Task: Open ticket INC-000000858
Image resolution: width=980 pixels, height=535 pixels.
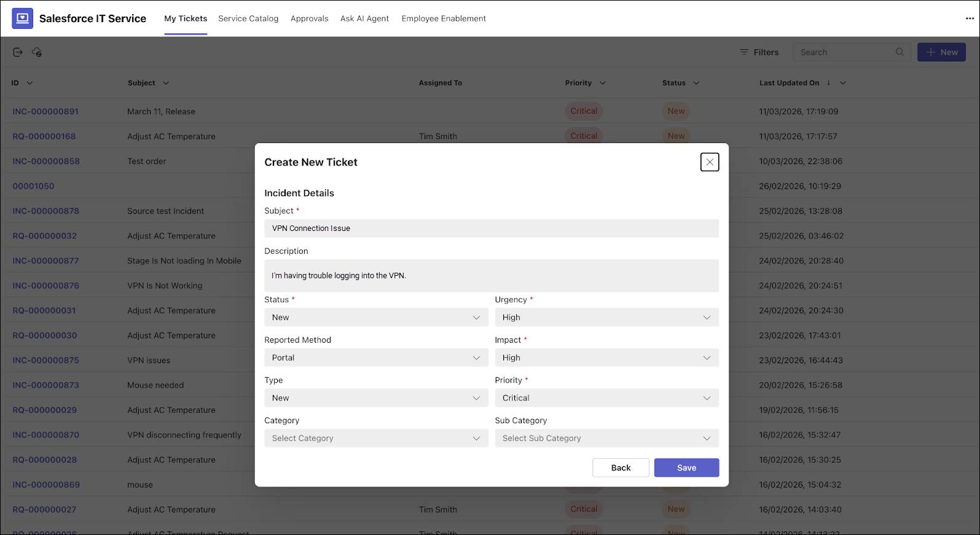Action: tap(46, 161)
